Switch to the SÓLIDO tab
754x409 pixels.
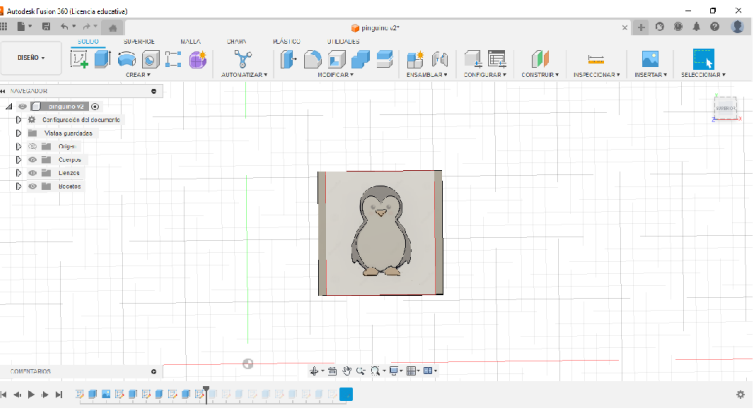pos(88,42)
